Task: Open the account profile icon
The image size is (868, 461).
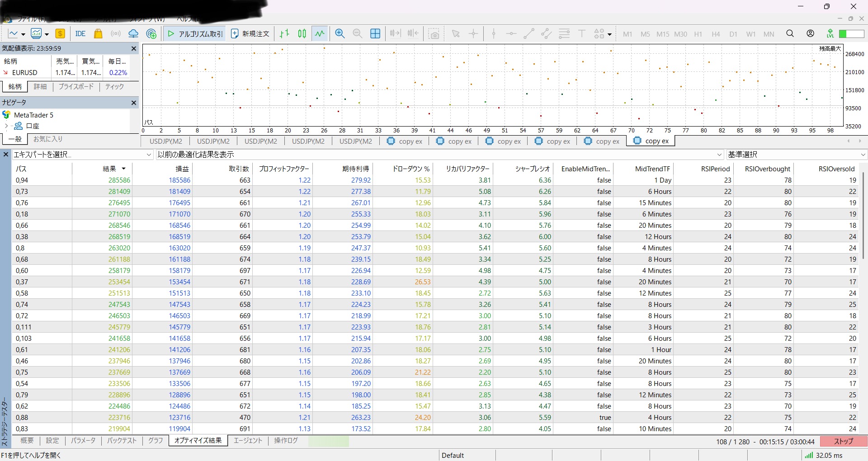Action: (811, 33)
